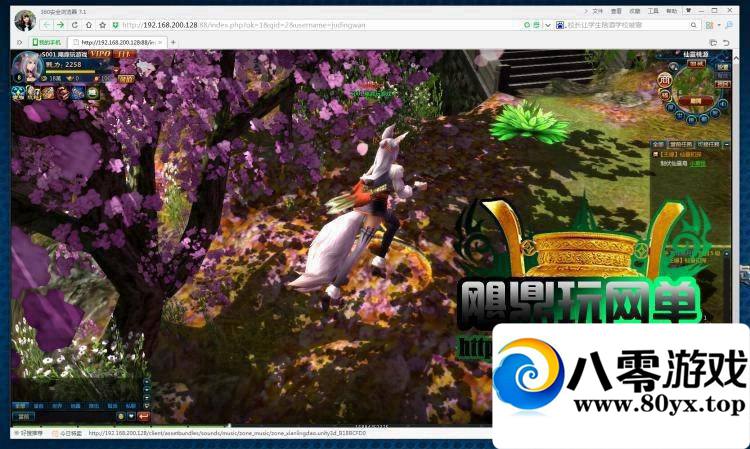750x449 pixels.
Task: Click the blue page-zoom magnifier icon
Action: (729, 25)
